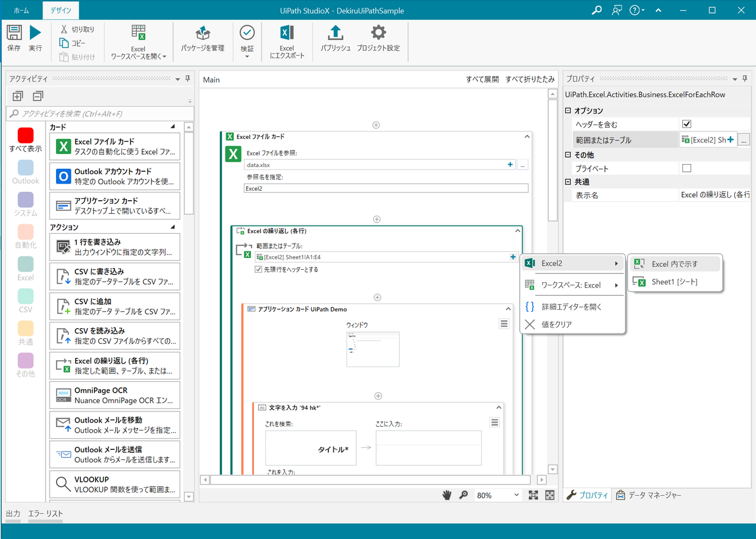Open the エラー リスト panel tab
This screenshot has width=756, height=539.
[x=45, y=514]
